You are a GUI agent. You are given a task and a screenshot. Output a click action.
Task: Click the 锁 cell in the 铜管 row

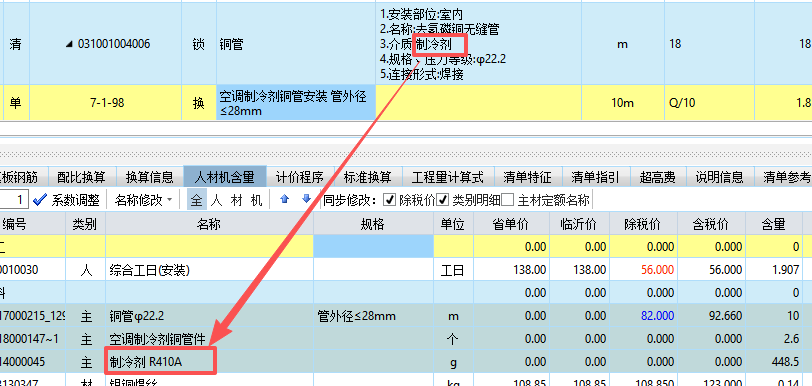tap(199, 45)
